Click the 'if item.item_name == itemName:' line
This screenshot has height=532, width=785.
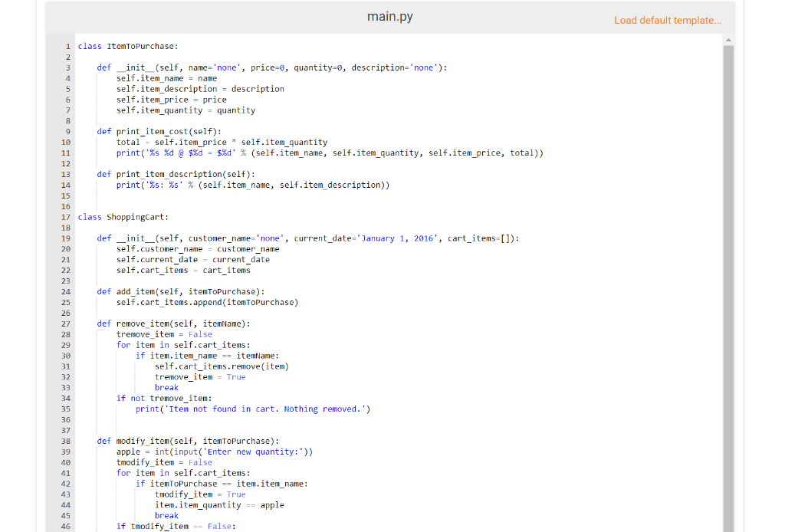(x=207, y=356)
